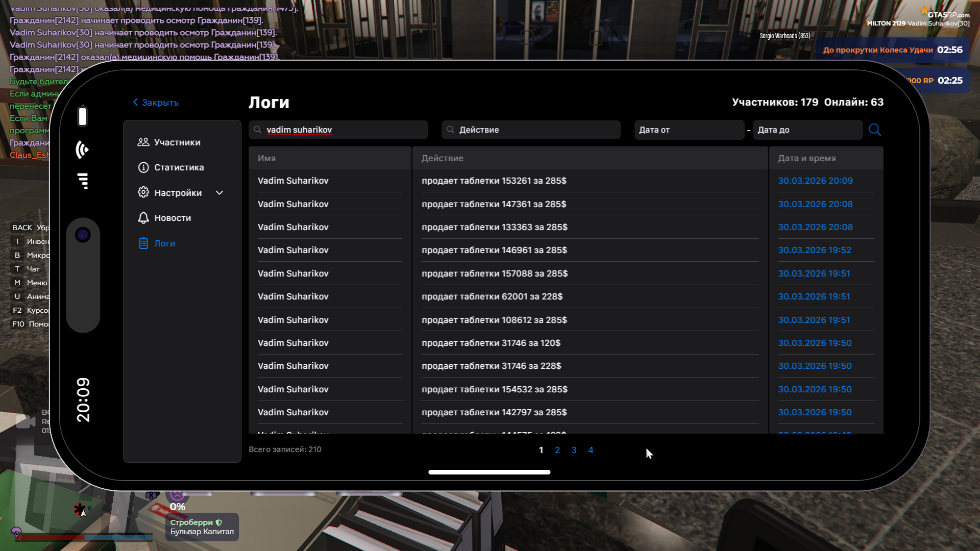Expand the Настройки chevron arrow
This screenshot has width=980, height=551.
[x=219, y=192]
